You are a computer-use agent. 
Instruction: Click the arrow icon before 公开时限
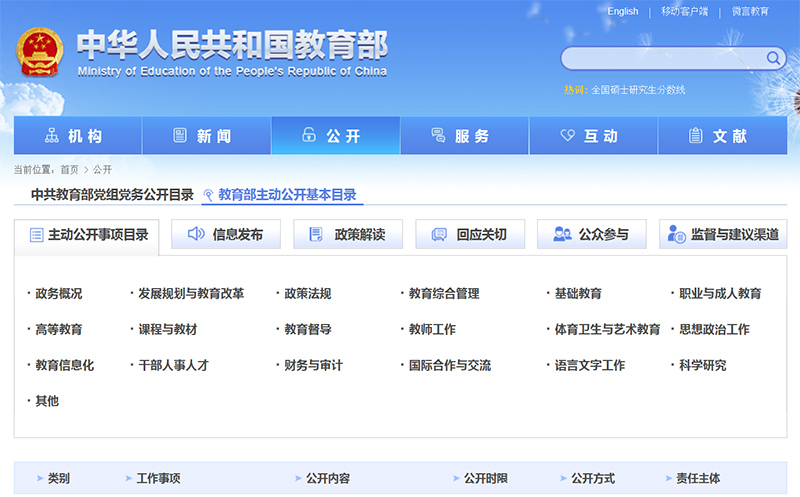click(456, 478)
